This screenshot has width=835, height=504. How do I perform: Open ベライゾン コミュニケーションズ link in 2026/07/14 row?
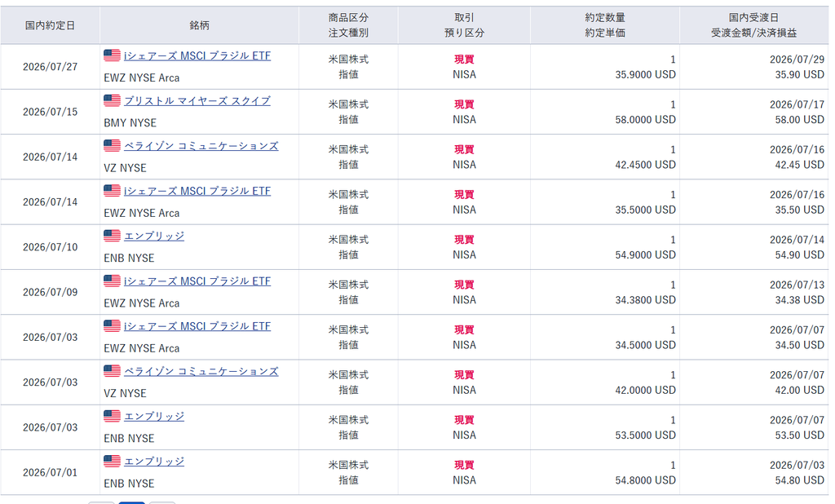tap(201, 145)
